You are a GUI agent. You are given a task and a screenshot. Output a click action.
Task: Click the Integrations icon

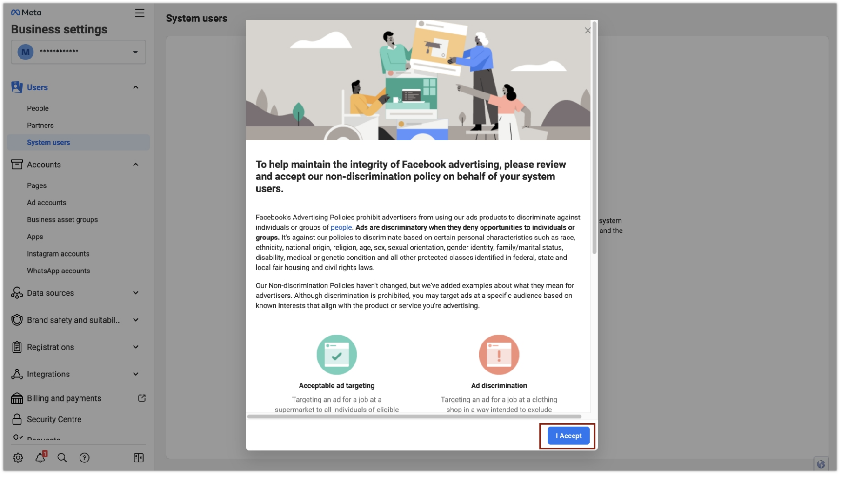[x=17, y=374]
